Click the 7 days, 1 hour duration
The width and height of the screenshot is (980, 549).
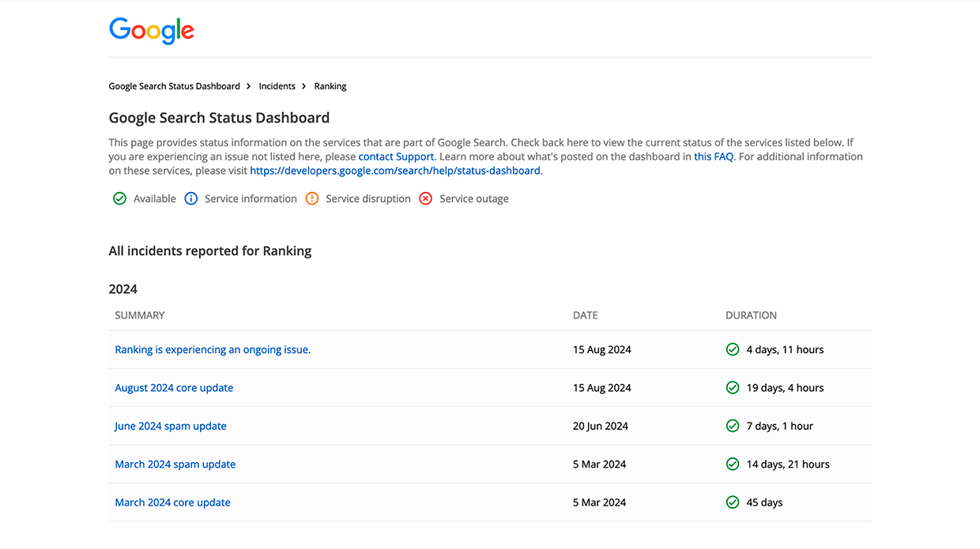click(780, 426)
